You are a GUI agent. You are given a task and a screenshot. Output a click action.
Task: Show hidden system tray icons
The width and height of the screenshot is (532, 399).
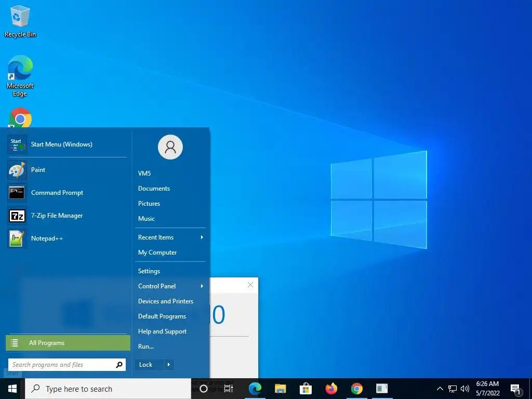(x=440, y=389)
